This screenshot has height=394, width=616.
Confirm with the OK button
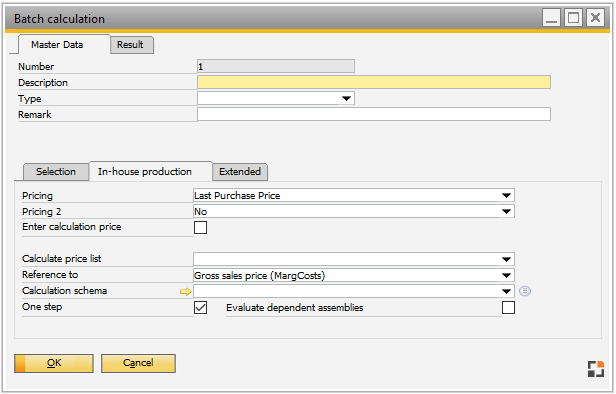click(54, 363)
